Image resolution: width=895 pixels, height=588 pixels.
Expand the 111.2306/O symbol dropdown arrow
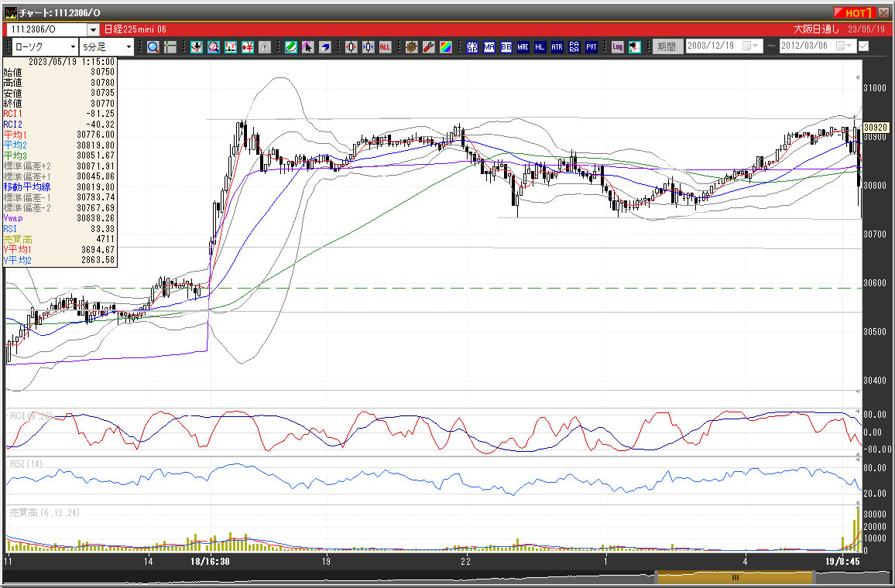click(93, 29)
